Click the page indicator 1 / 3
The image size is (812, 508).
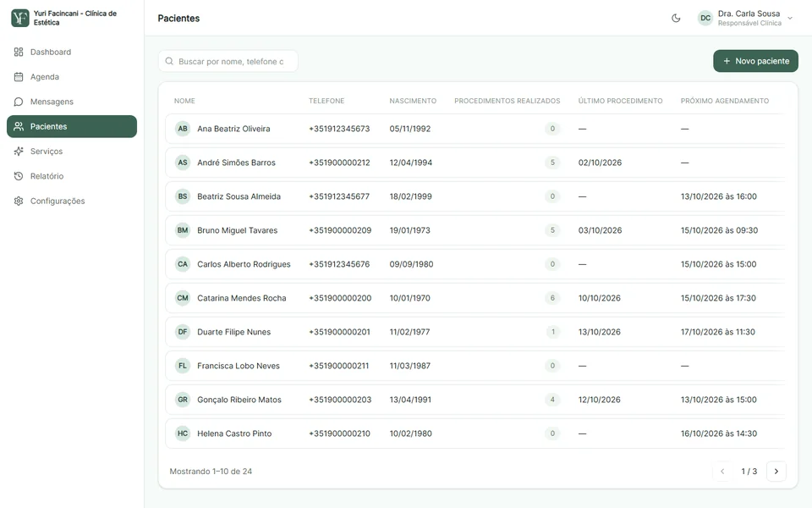coord(749,472)
